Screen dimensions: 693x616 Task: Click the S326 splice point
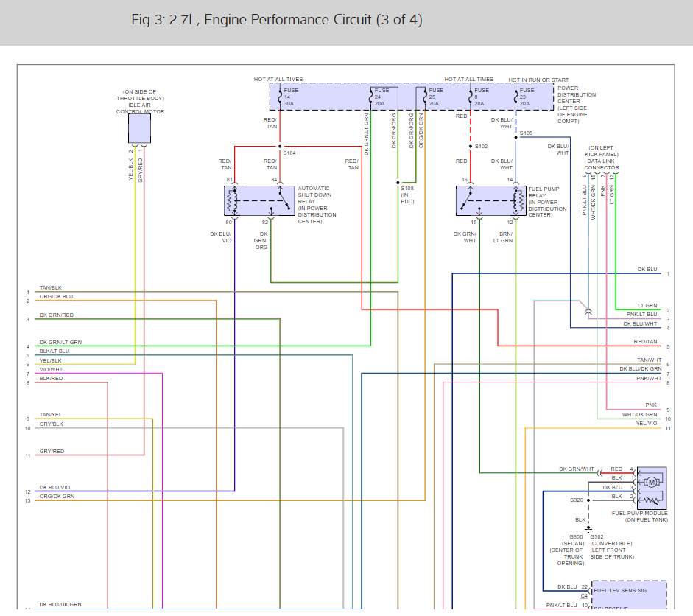pos(588,500)
